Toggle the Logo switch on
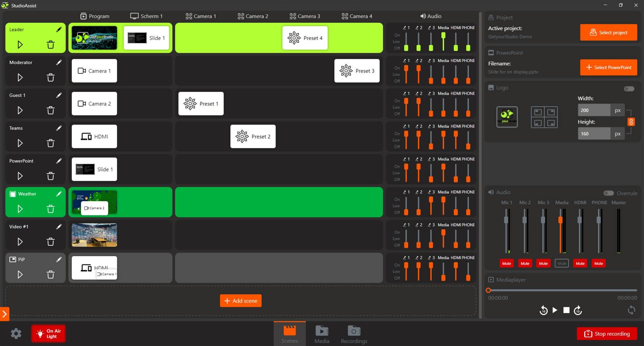 pos(629,89)
